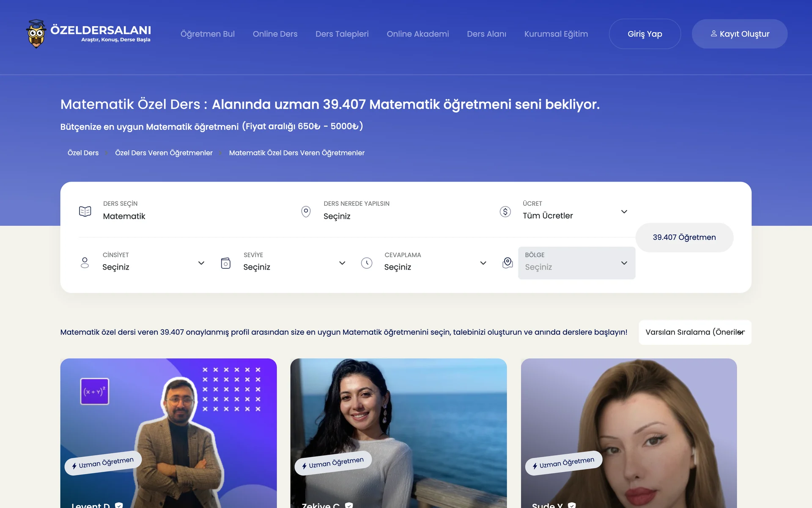Viewport: 812px width, 508px height.
Task: Click the dollar coin icon beside Ücret
Action: pos(505,211)
